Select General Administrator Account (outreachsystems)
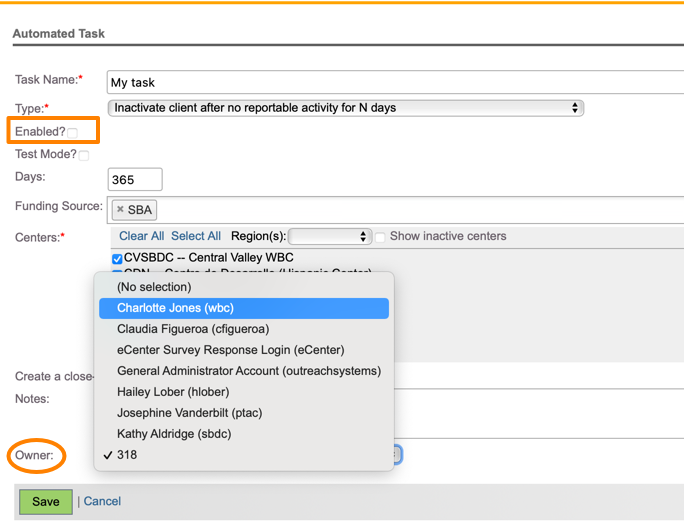The image size is (684, 531). click(248, 371)
